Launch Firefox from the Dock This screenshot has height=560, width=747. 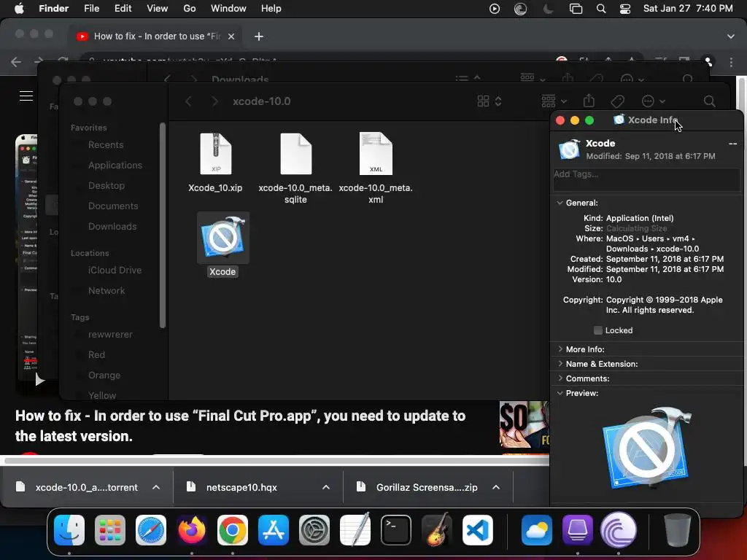192,529
